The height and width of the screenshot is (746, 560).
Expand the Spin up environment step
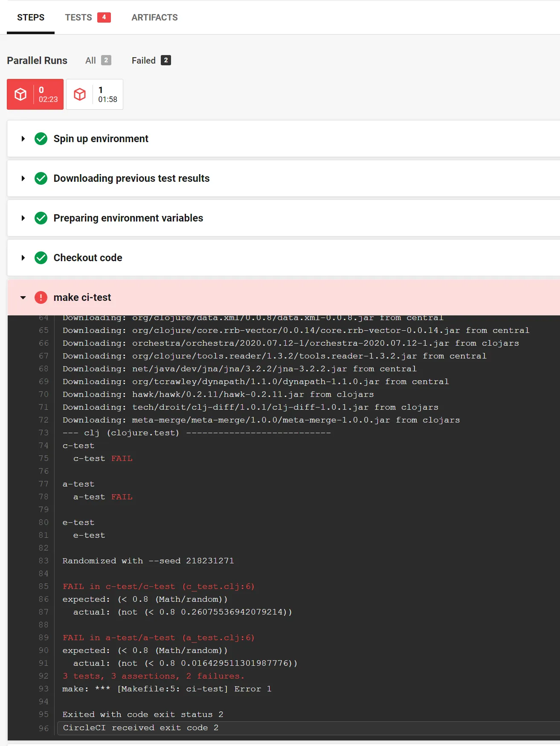tap(23, 139)
